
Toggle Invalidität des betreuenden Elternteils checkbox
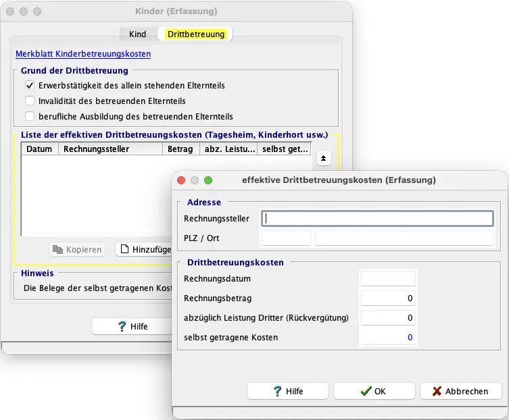tap(30, 101)
